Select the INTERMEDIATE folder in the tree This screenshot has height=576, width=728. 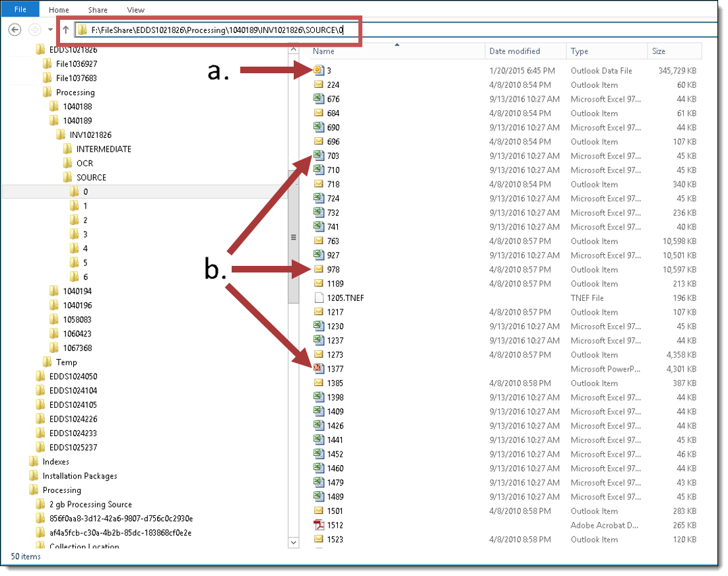coord(104,149)
